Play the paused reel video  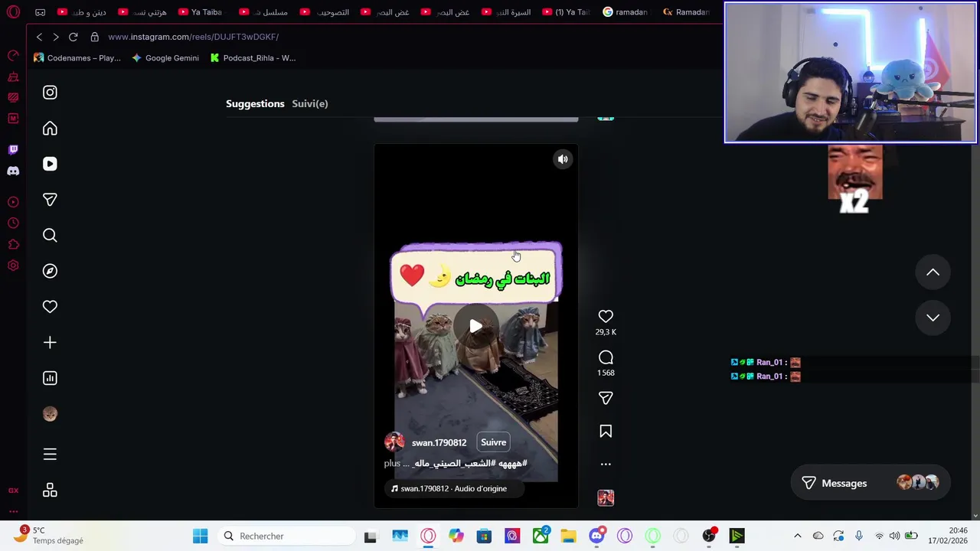click(x=475, y=327)
